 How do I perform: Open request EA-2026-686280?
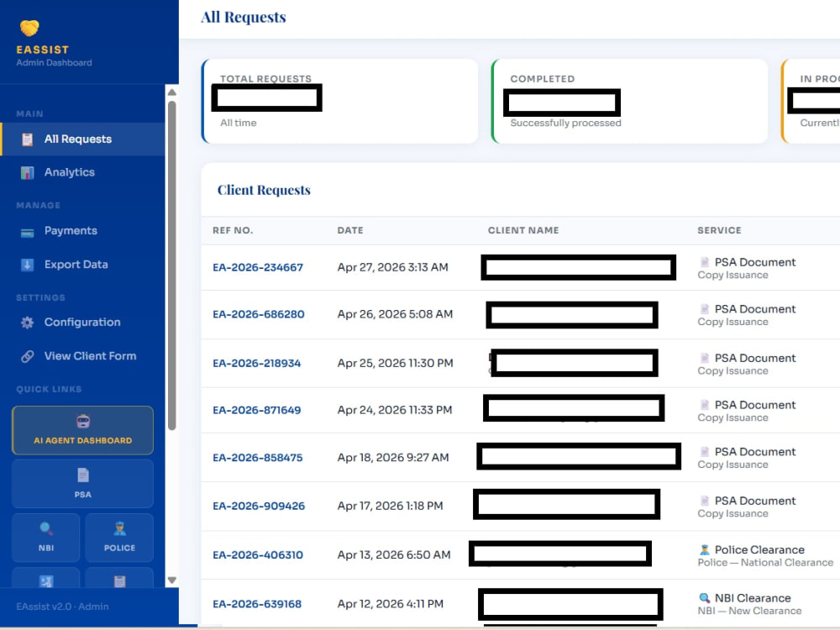259,314
